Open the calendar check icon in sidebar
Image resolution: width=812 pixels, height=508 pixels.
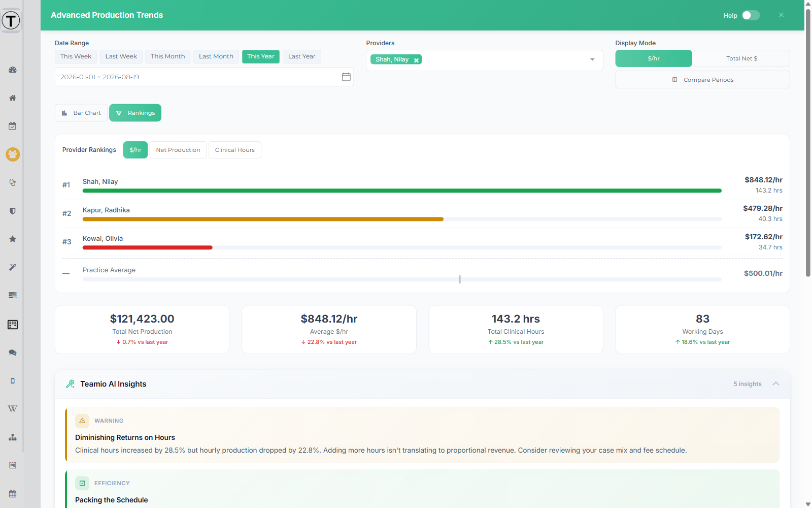tap(13, 126)
